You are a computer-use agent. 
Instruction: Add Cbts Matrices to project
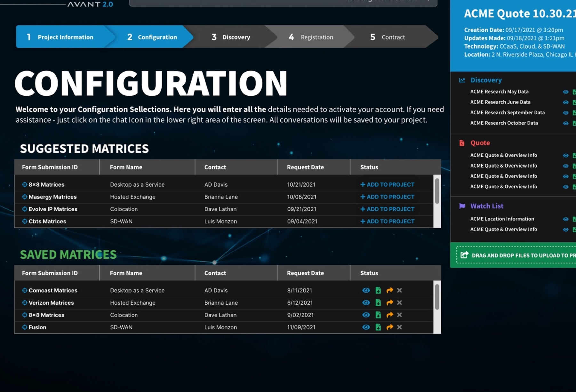click(x=387, y=221)
